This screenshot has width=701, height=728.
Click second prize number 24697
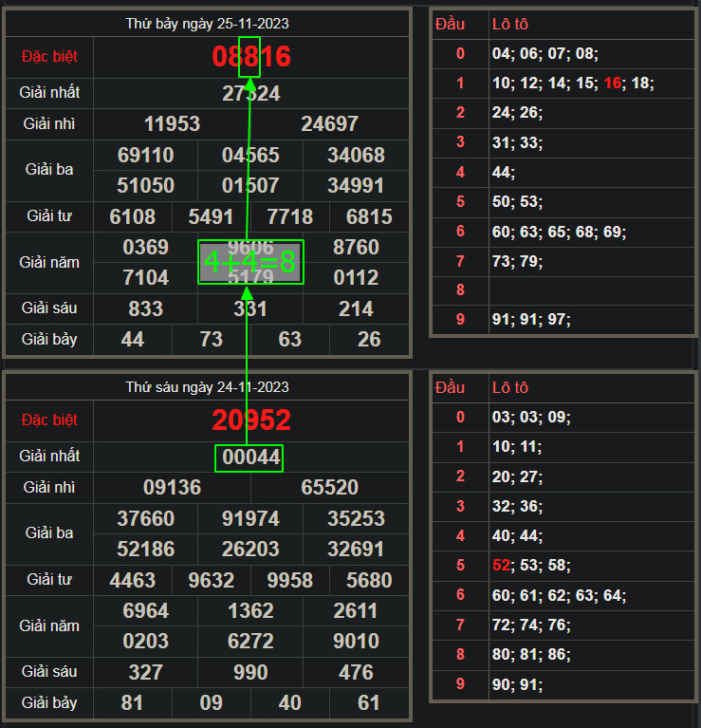click(x=330, y=123)
